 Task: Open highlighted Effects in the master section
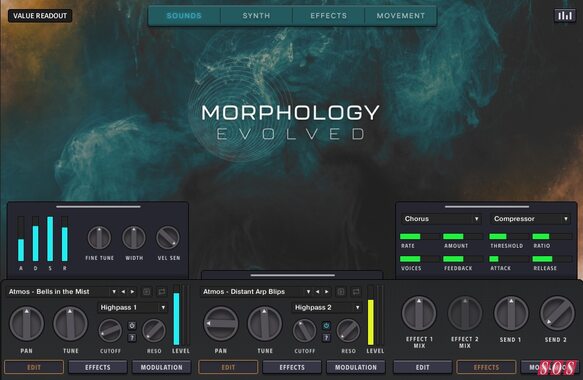coord(486,367)
